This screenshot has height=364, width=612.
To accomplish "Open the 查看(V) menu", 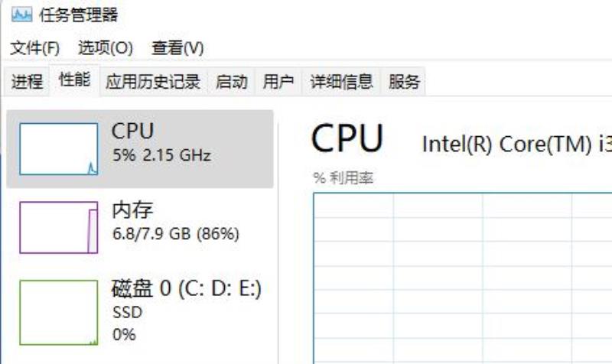I will click(x=177, y=48).
